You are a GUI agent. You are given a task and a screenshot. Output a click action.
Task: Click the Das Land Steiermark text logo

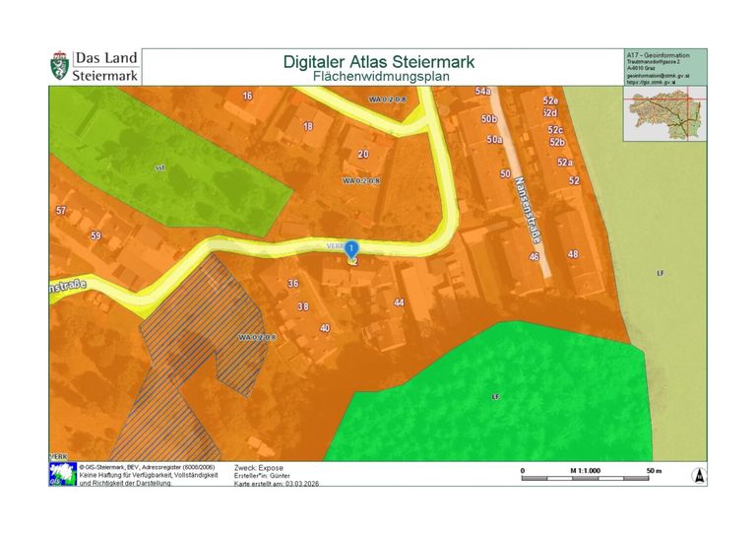105,67
